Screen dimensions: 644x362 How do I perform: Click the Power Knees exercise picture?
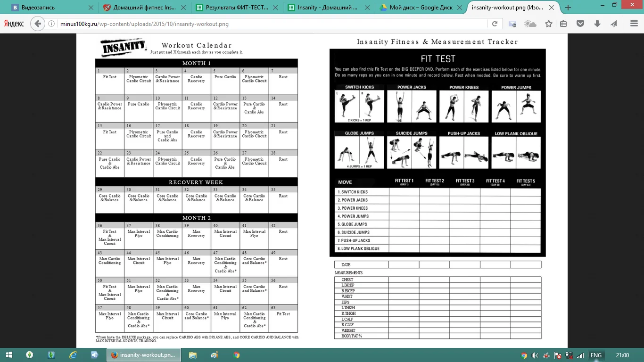click(x=463, y=106)
